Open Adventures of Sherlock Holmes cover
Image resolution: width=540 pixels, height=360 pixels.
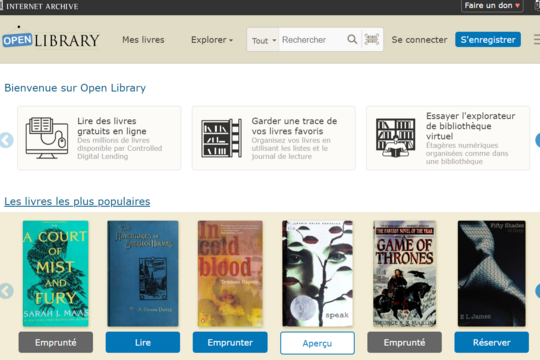(143, 274)
